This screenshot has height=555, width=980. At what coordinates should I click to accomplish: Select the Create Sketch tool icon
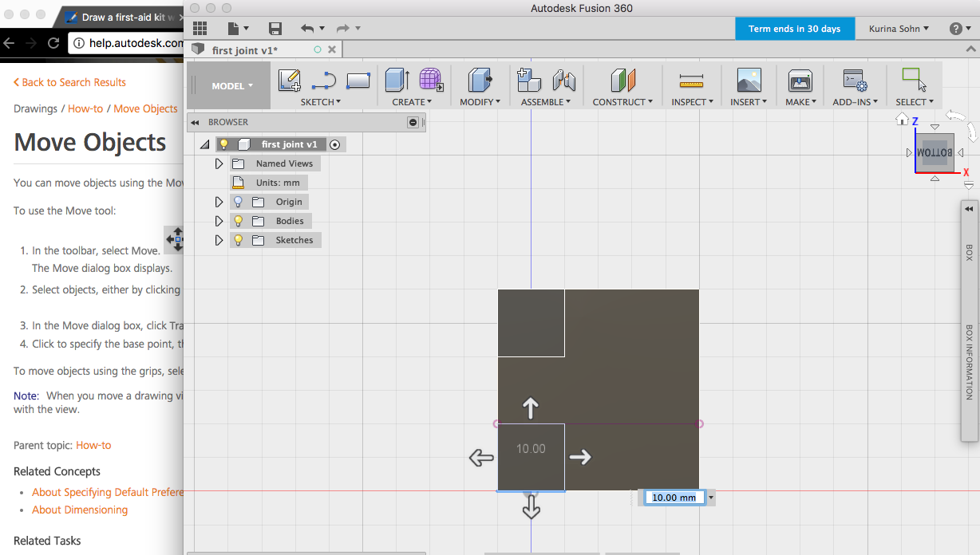[289, 81]
